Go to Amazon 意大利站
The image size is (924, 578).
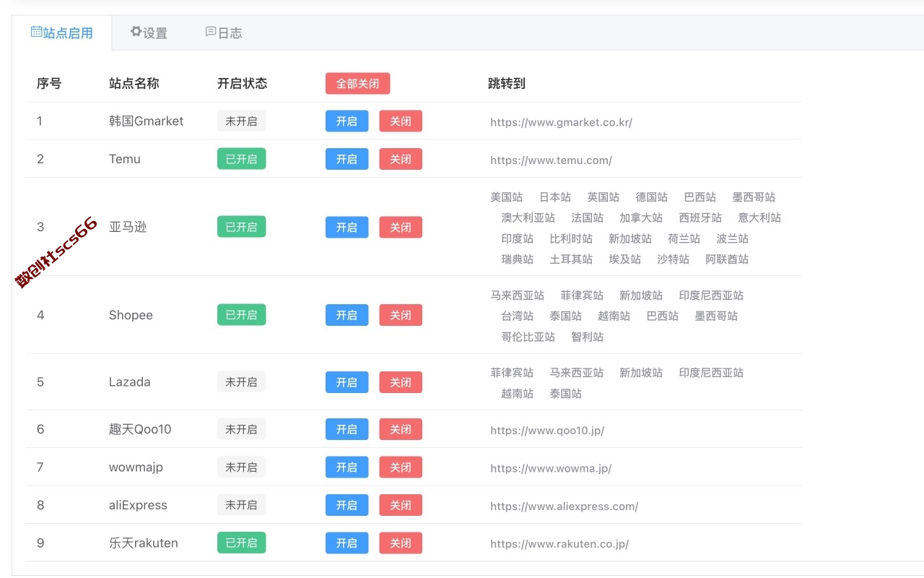click(759, 217)
